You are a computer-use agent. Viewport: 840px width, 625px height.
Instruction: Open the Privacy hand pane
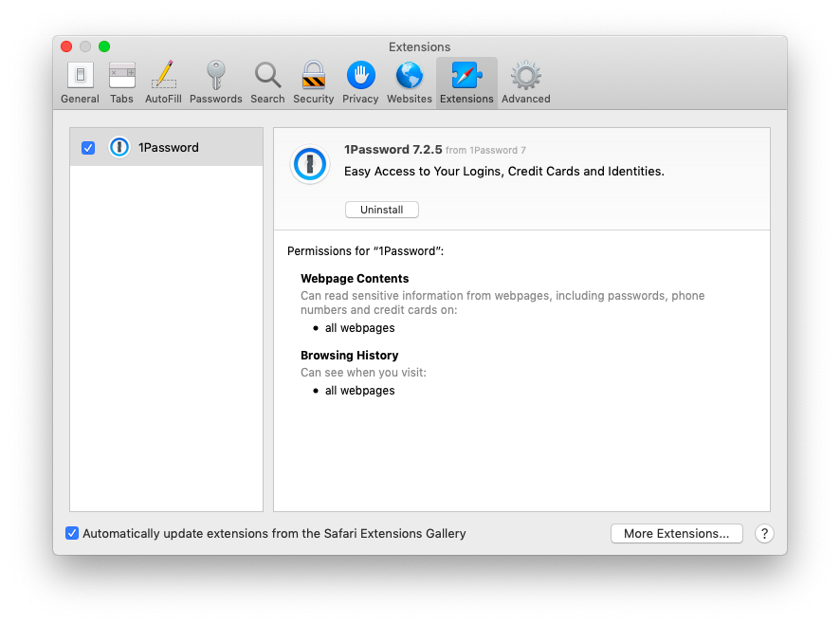360,83
